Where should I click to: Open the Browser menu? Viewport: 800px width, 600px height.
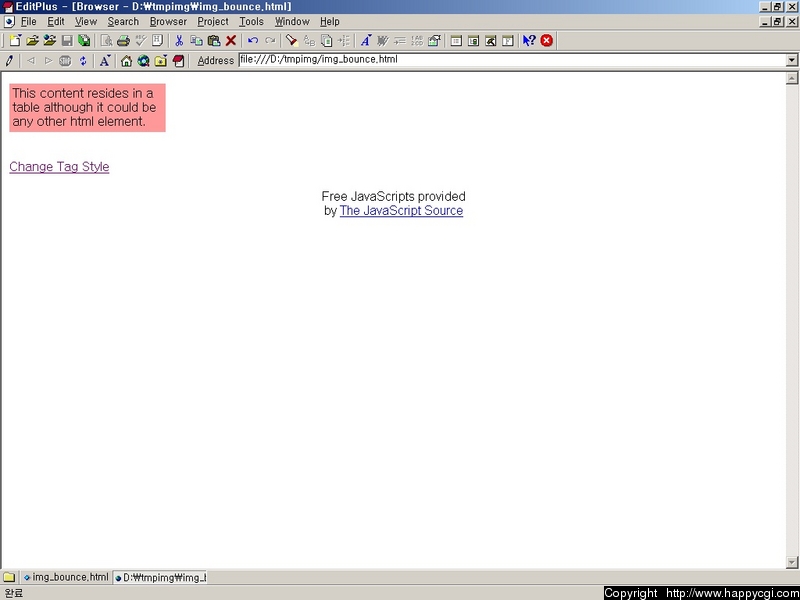pyautogui.click(x=168, y=21)
